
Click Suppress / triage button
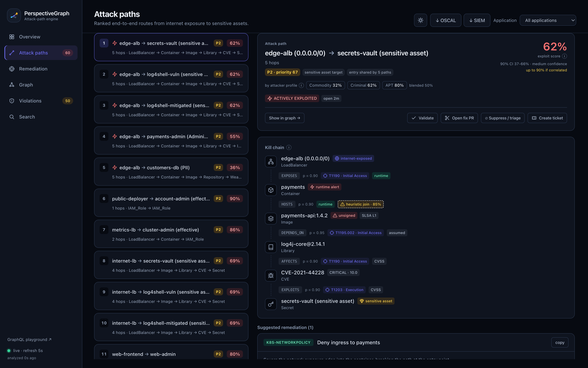click(503, 118)
